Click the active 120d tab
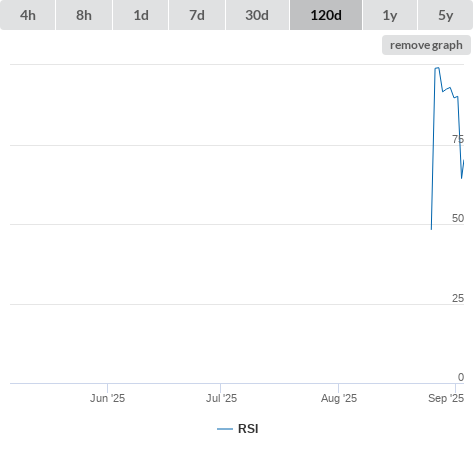This screenshot has width=474, height=455. (326, 15)
